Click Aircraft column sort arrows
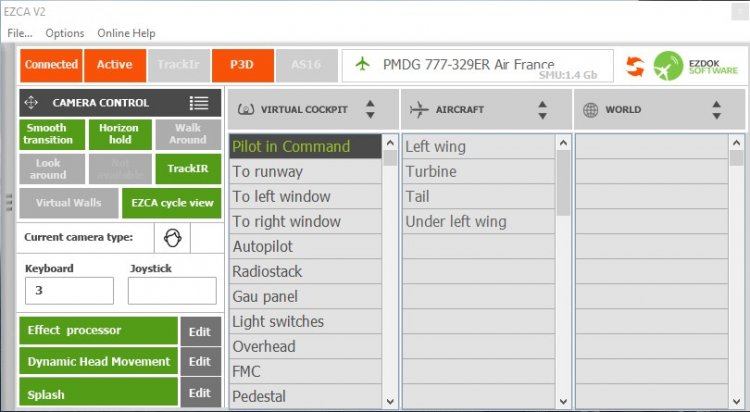This screenshot has height=412, width=750. pos(542,110)
